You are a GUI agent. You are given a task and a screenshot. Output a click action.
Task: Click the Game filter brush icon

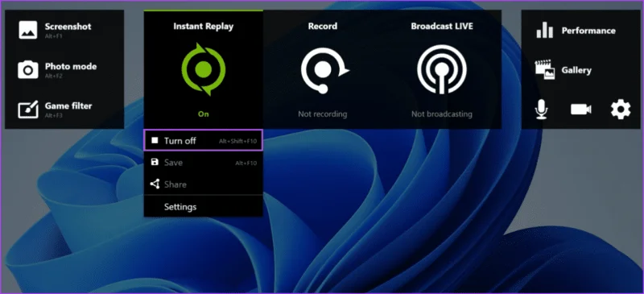(28, 110)
